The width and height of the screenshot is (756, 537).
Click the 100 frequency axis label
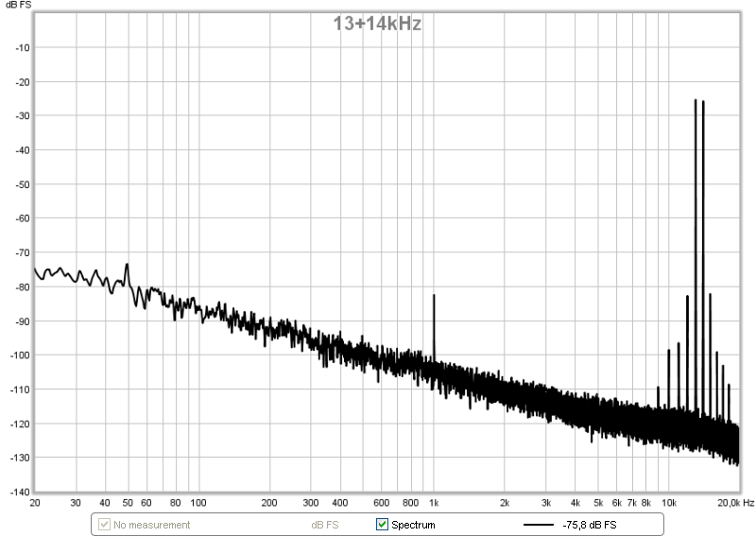198,503
